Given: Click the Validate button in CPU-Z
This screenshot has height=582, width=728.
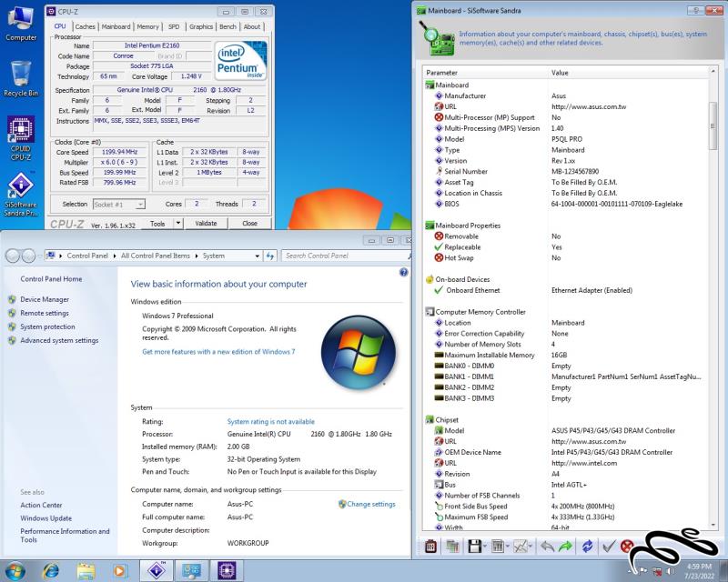Looking at the screenshot, I should click(207, 223).
